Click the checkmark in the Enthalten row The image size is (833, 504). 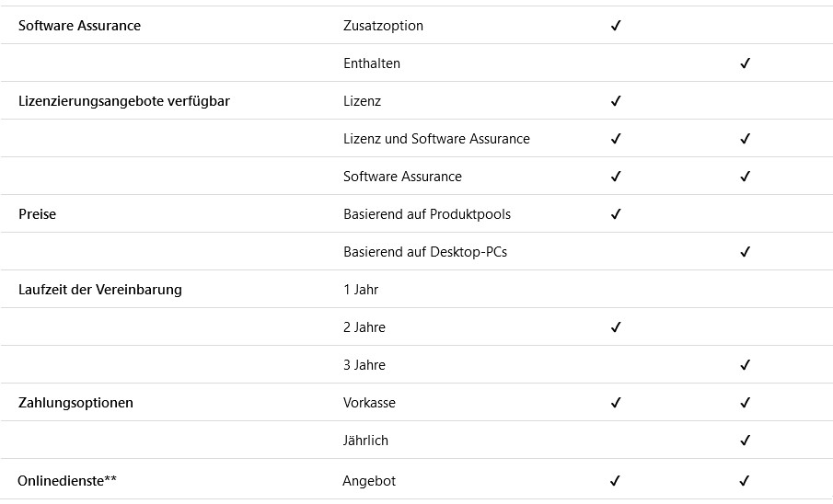[x=745, y=63]
